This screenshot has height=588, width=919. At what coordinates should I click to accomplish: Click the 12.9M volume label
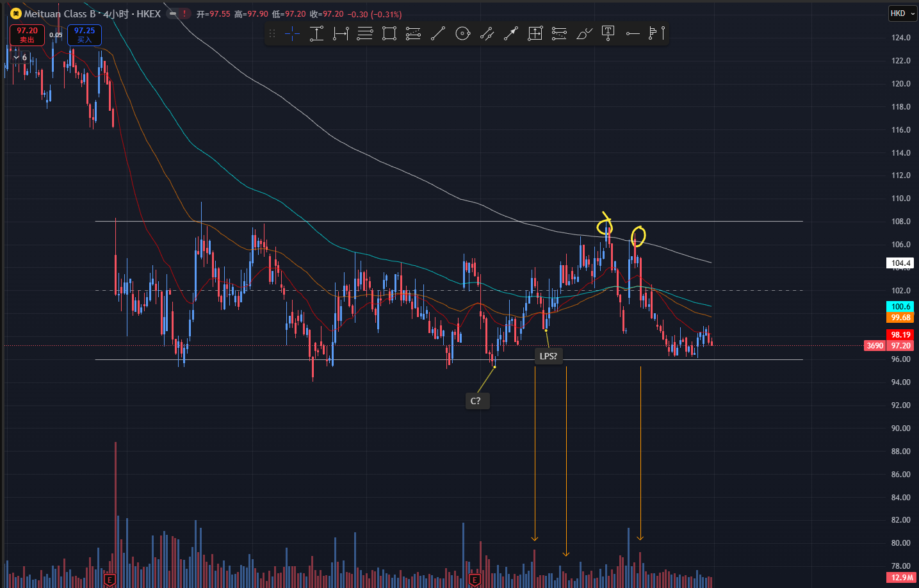coord(901,578)
